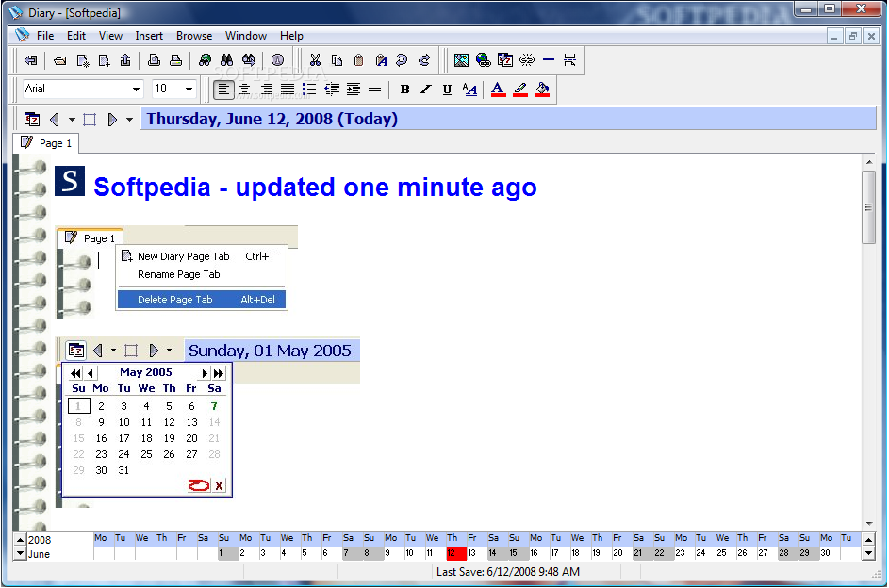Click the insert hyperlink globe icon
This screenshot has width=889, height=588.
click(x=483, y=60)
